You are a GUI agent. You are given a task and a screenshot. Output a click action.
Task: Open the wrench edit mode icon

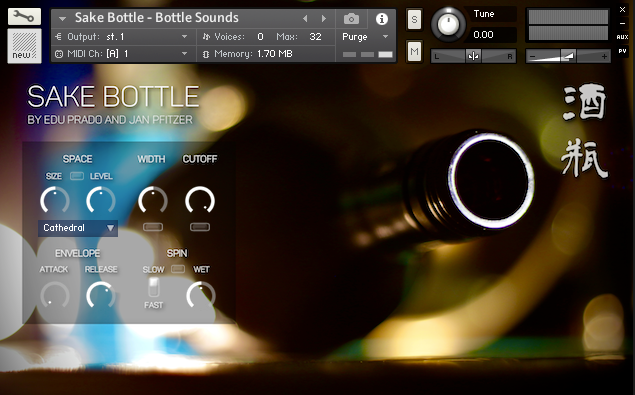click(24, 17)
